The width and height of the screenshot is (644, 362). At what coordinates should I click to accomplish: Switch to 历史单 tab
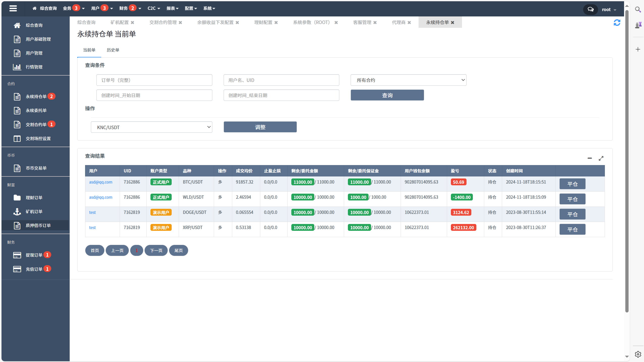pos(113,50)
